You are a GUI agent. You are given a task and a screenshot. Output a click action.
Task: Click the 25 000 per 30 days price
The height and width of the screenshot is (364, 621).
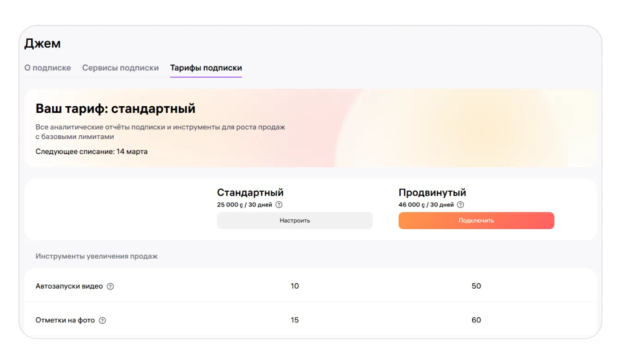tap(244, 205)
